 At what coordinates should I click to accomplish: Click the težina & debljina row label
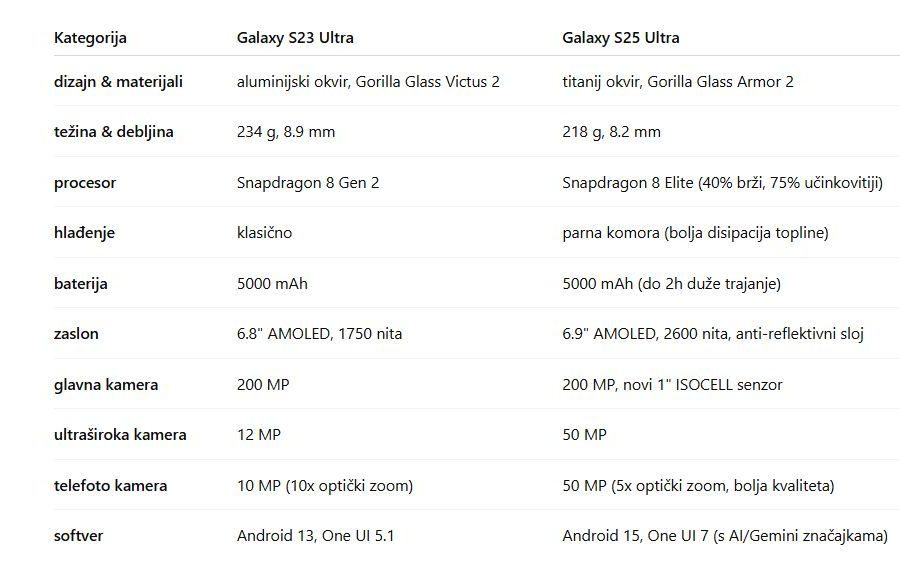pyautogui.click(x=114, y=131)
